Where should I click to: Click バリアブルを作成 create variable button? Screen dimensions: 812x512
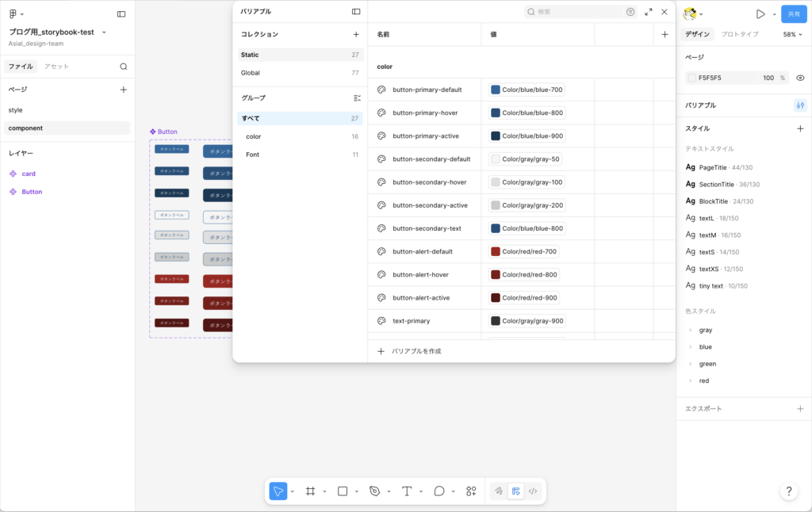[410, 351]
